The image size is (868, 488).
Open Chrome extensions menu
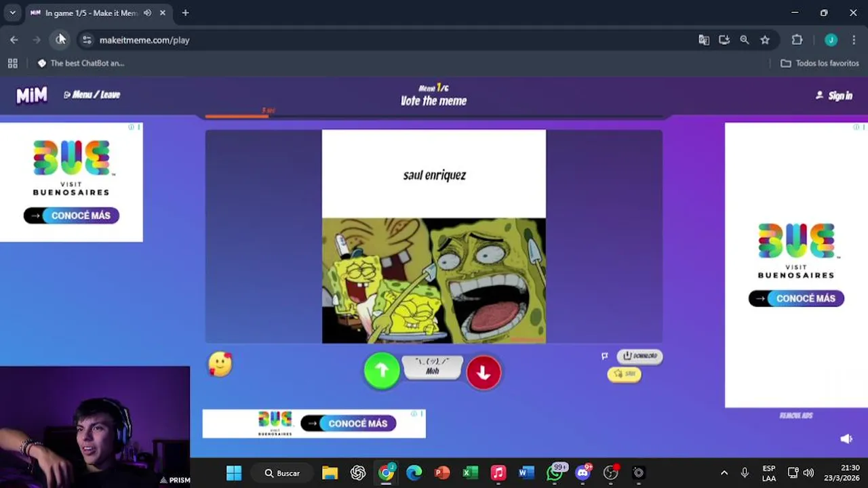tap(797, 40)
